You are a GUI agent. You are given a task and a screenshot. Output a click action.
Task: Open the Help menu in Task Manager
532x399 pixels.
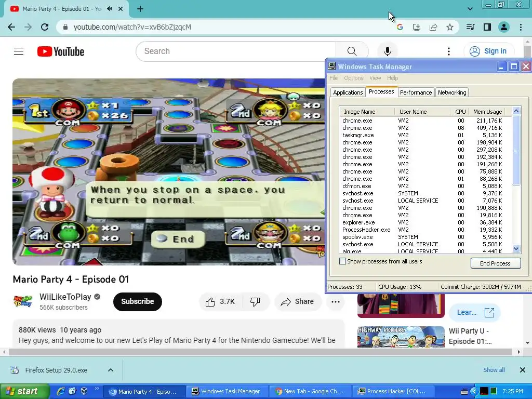point(393,78)
